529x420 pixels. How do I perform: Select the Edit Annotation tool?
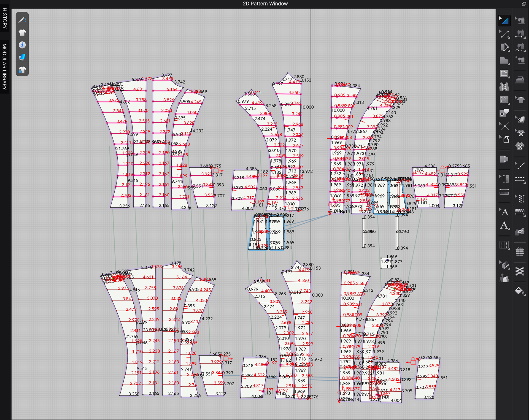[505, 212]
